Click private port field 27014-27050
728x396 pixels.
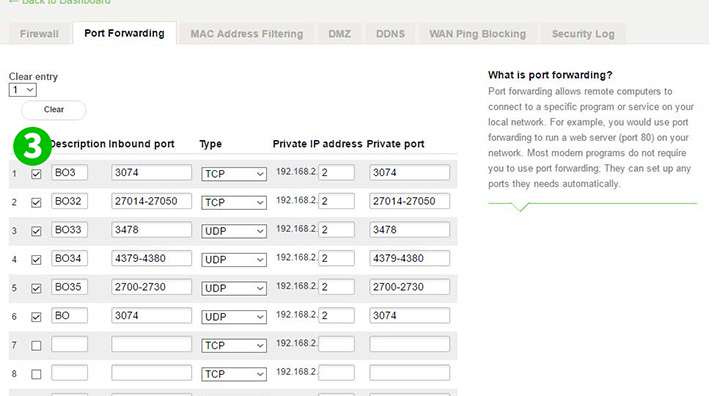[410, 201]
